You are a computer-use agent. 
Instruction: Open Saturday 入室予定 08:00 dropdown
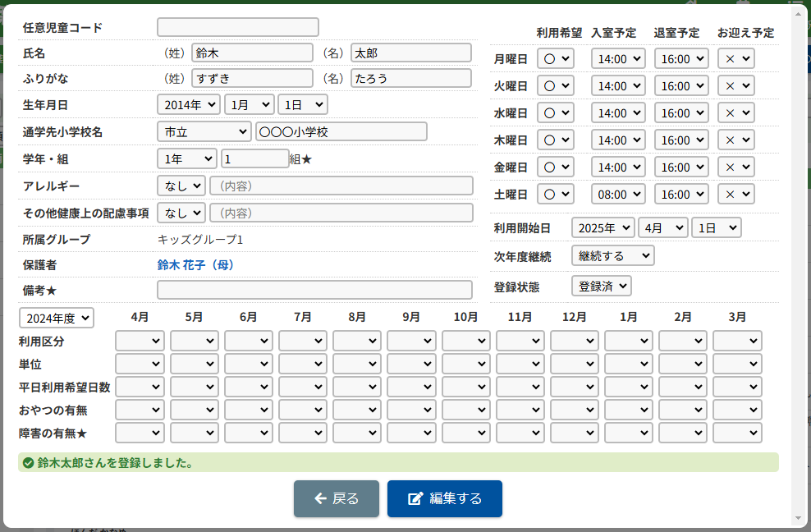(618, 195)
